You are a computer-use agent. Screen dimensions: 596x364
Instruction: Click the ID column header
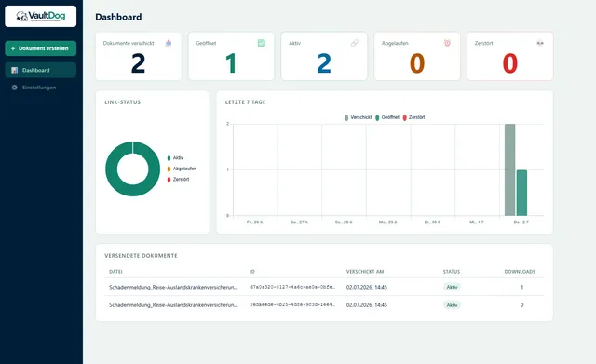click(252, 272)
